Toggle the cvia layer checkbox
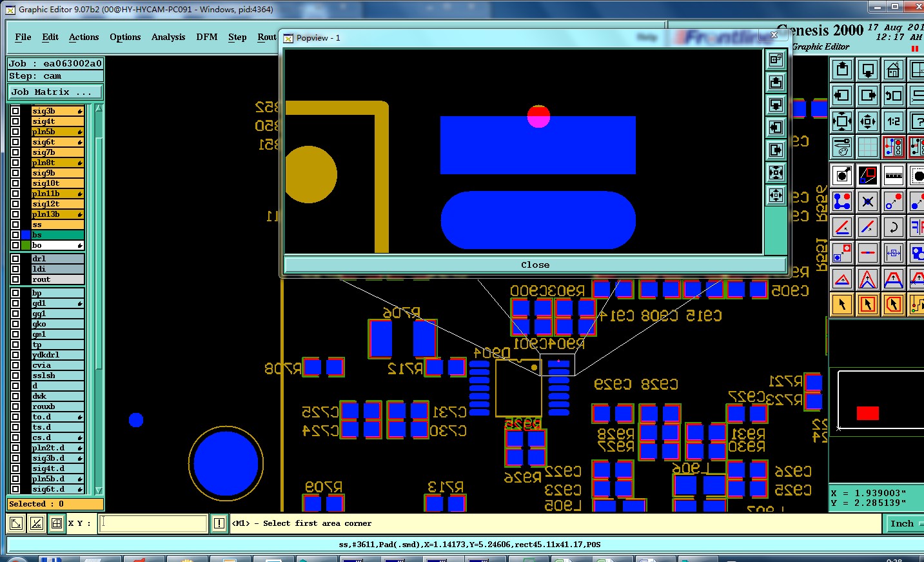Viewport: 924px width, 562px height. 15,365
